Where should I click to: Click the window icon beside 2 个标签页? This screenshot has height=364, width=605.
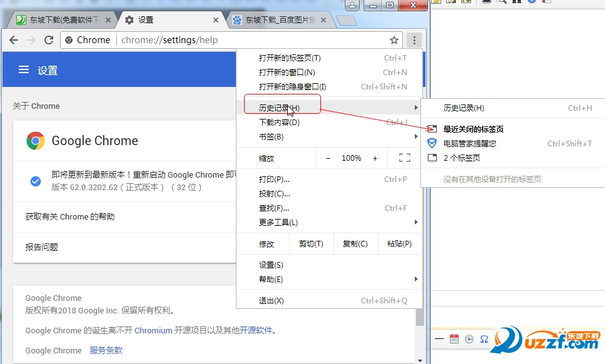point(432,158)
